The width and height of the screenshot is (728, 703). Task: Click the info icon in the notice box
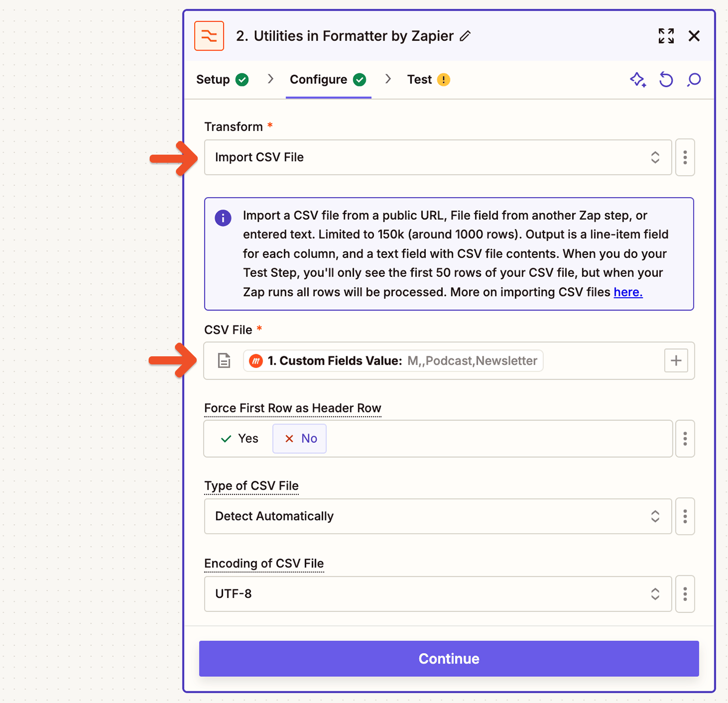click(223, 218)
